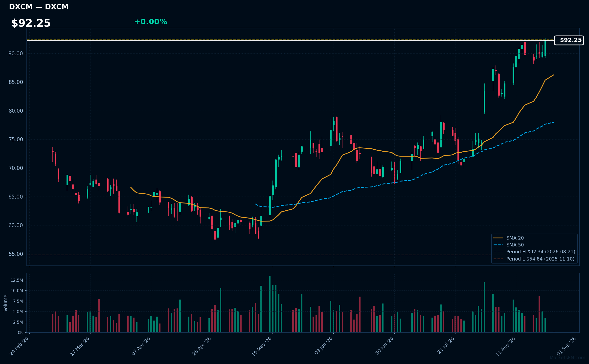Click the large $92.25 price header
Image resolution: width=589 pixels, height=364 pixels.
(x=31, y=23)
